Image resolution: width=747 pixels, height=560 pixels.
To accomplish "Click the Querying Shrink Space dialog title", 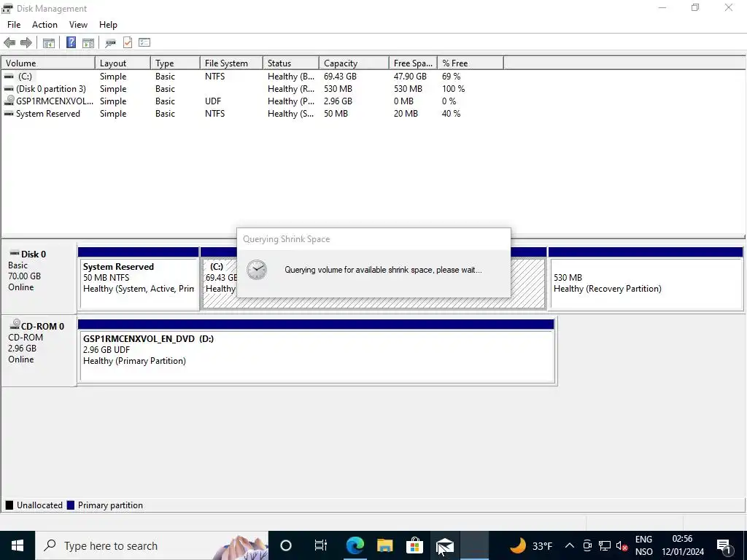I will point(286,239).
